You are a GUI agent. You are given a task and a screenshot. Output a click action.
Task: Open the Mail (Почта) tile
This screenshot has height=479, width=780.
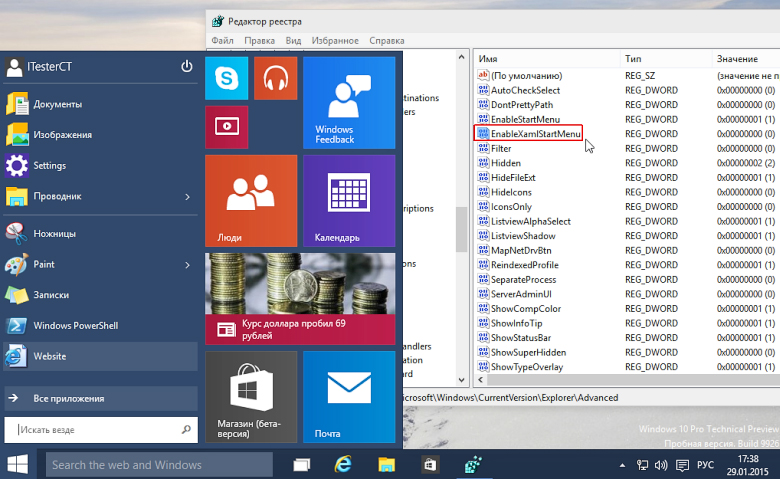click(x=349, y=397)
